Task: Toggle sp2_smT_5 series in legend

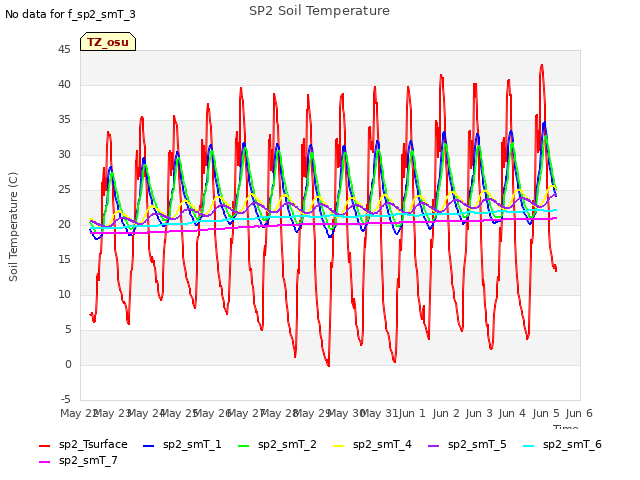Action: tap(467, 444)
